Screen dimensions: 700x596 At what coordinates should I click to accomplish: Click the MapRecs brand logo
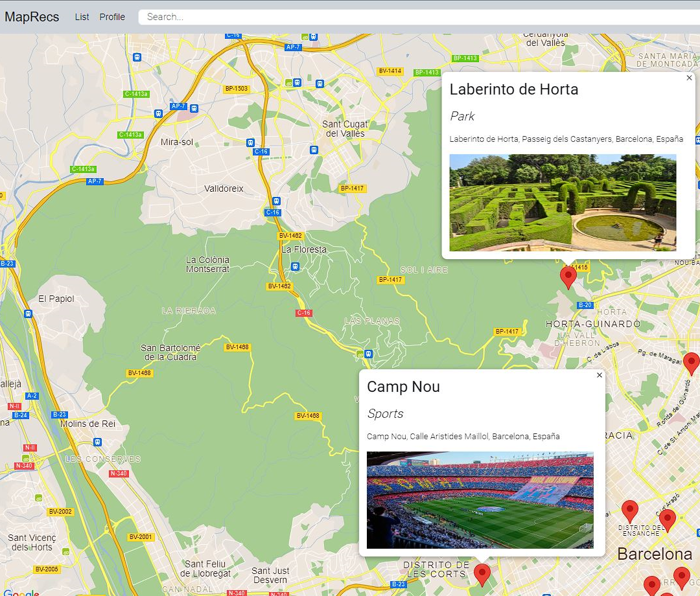click(32, 17)
